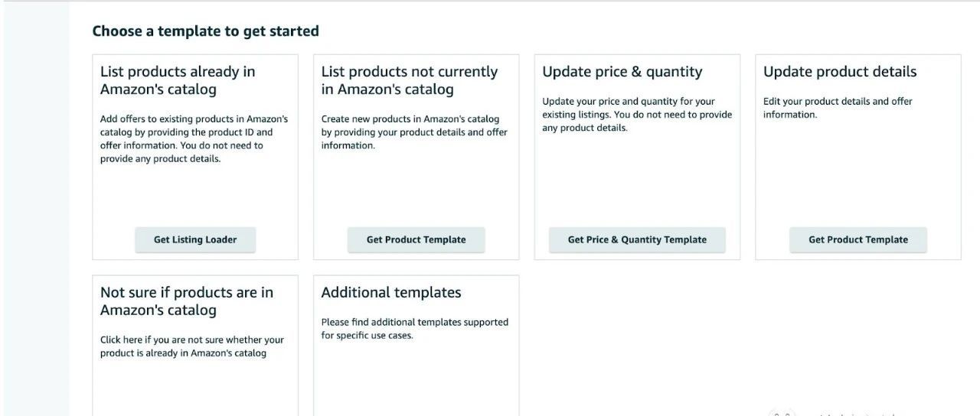Click blank area inside Additional templates card
The height and width of the screenshot is (416, 980).
416,379
